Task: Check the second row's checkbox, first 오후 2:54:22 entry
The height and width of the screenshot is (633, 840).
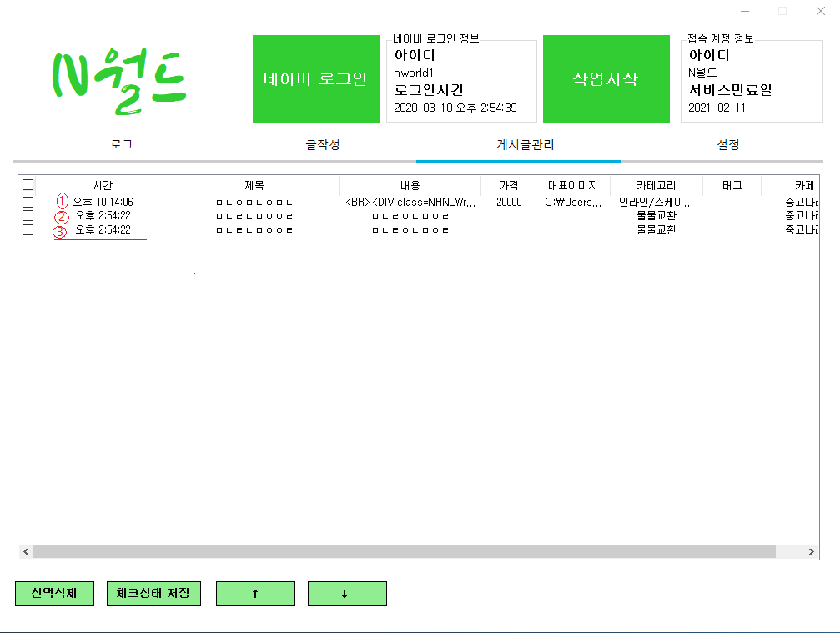Action: pyautogui.click(x=28, y=216)
